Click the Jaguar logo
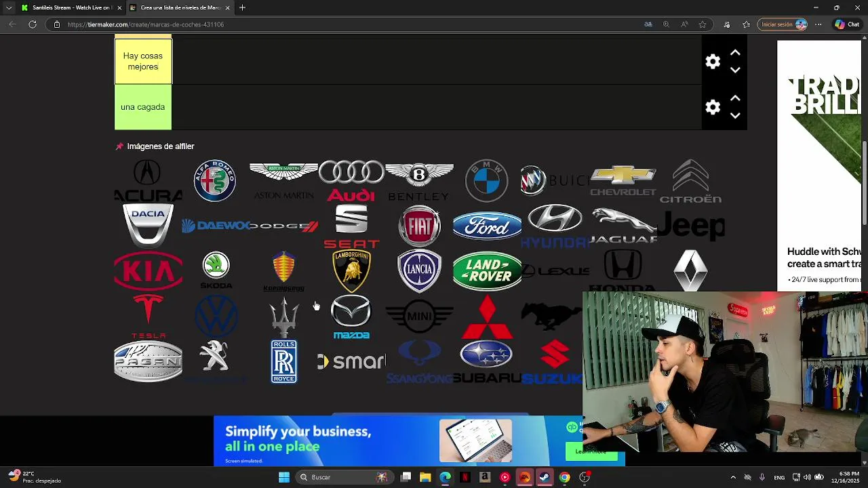 [623, 226]
